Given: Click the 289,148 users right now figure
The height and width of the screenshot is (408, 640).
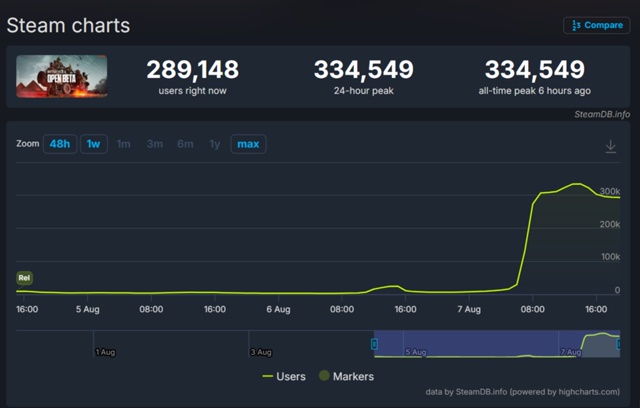Looking at the screenshot, I should point(193,69).
